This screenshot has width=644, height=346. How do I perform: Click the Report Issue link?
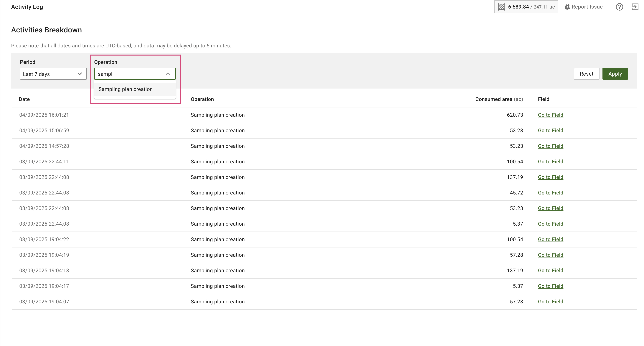tap(587, 7)
